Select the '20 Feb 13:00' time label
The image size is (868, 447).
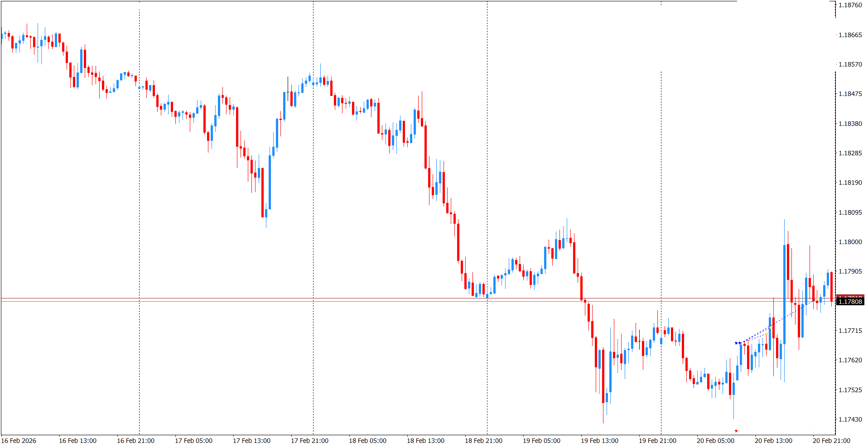(x=773, y=441)
